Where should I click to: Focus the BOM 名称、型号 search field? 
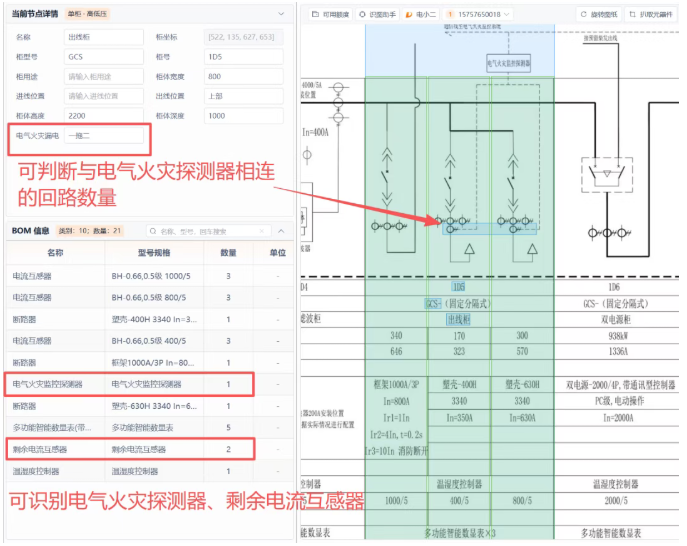click(x=208, y=231)
